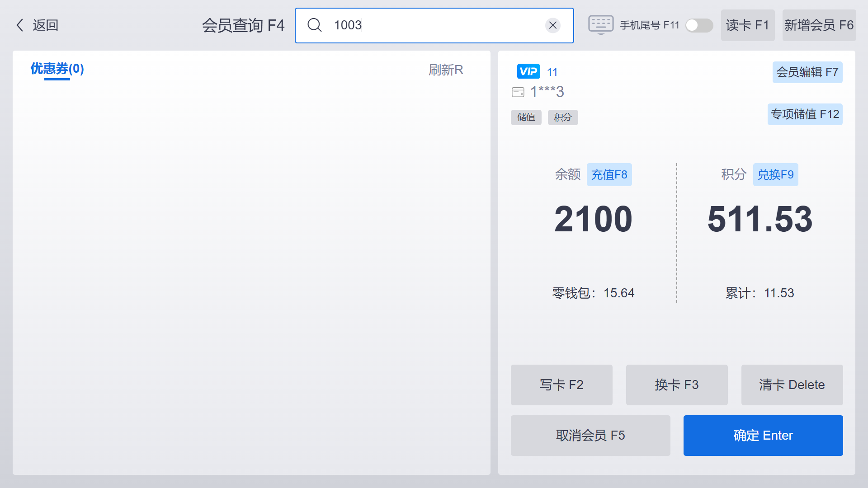
Task: Clear the search field with X icon
Action: 552,25
